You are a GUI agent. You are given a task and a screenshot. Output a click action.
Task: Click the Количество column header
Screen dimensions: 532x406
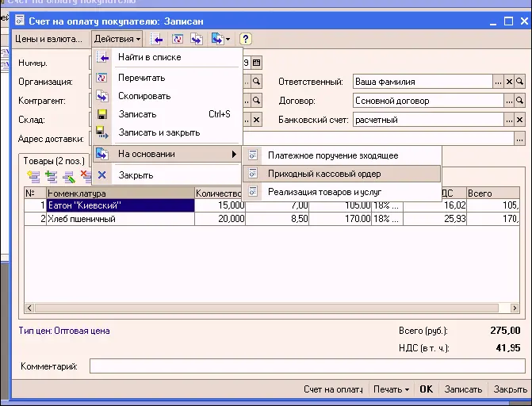(219, 193)
